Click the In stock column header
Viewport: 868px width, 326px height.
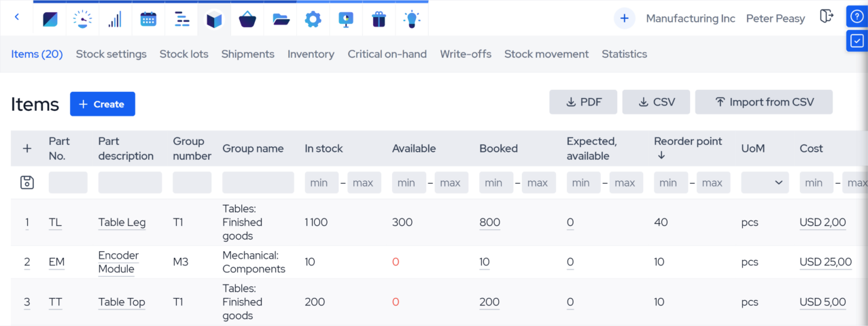(324, 148)
